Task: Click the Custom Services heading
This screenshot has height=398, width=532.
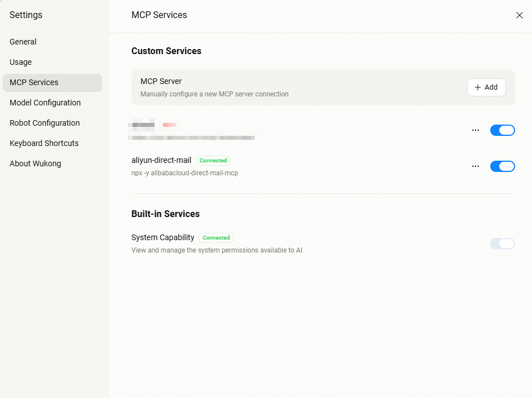Action: (166, 51)
